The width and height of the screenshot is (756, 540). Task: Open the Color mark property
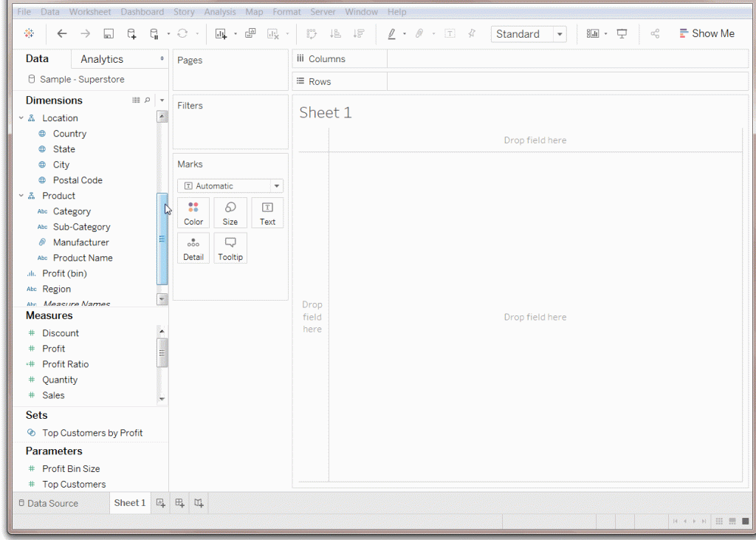point(193,213)
